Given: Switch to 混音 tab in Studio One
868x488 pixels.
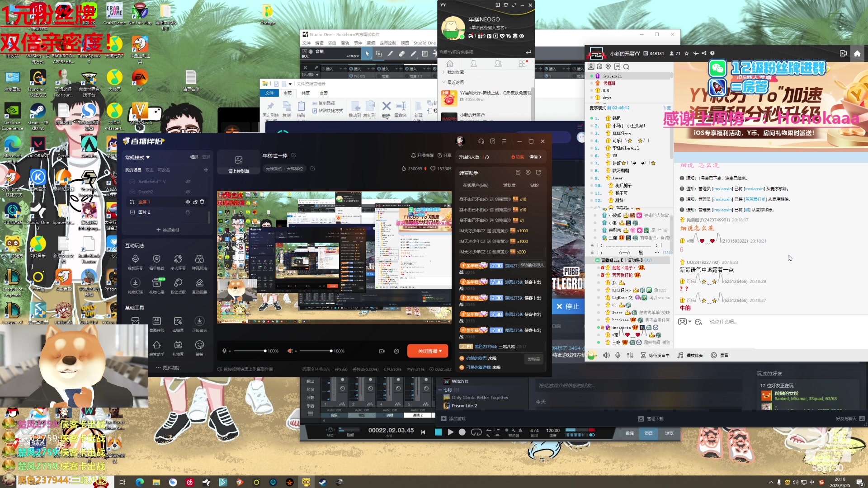Looking at the screenshot, I should pos(648,433).
